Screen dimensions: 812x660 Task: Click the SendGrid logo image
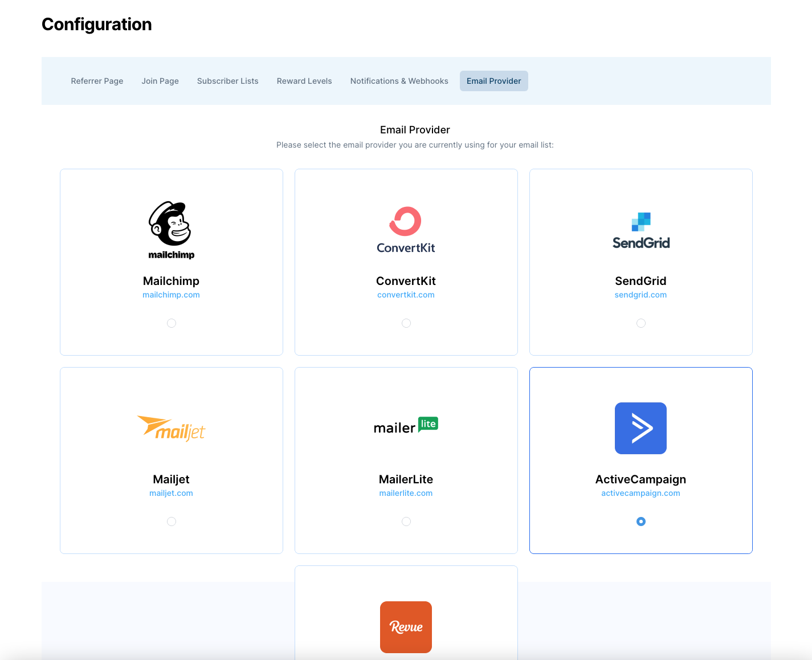pyautogui.click(x=641, y=230)
